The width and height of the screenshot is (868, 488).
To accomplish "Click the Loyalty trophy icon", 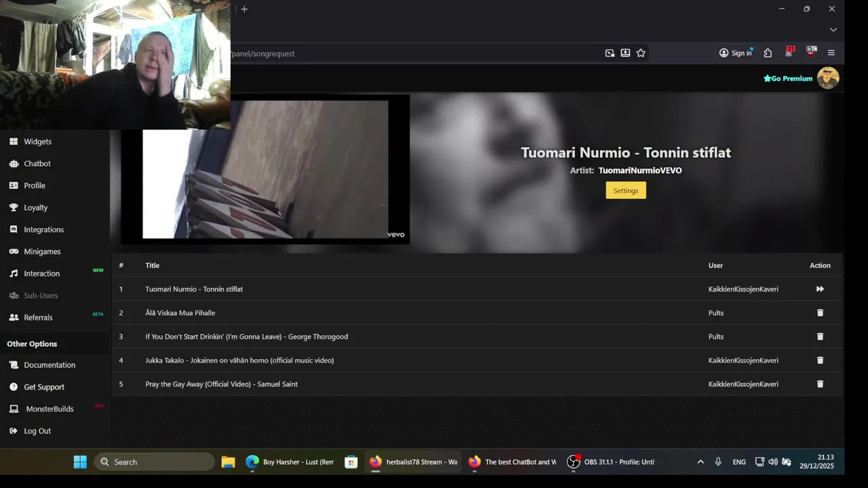I will tap(14, 207).
